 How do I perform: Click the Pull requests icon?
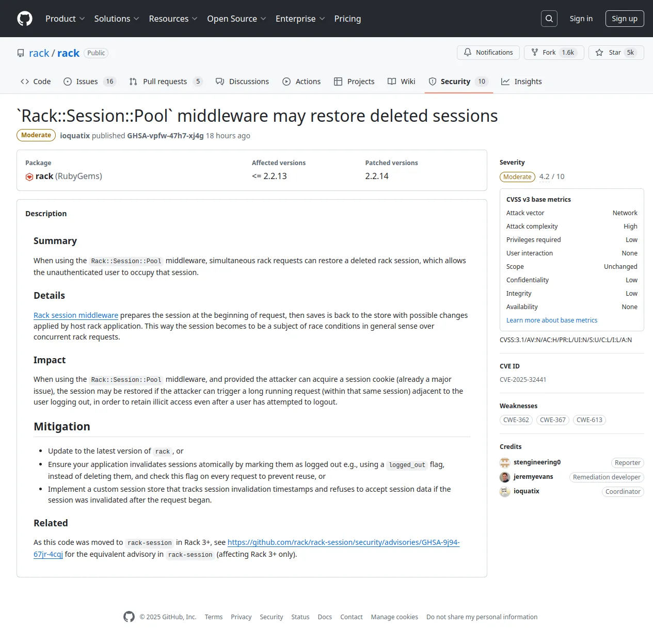click(x=133, y=82)
